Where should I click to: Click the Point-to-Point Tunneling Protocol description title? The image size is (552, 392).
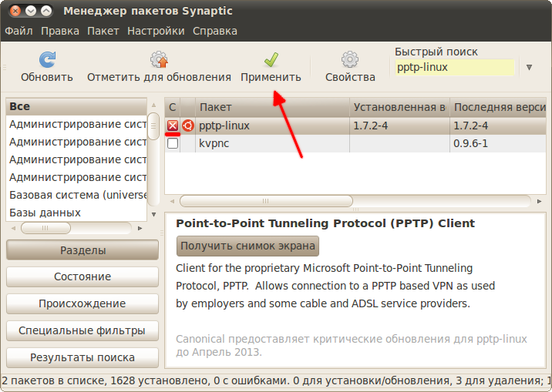click(325, 223)
